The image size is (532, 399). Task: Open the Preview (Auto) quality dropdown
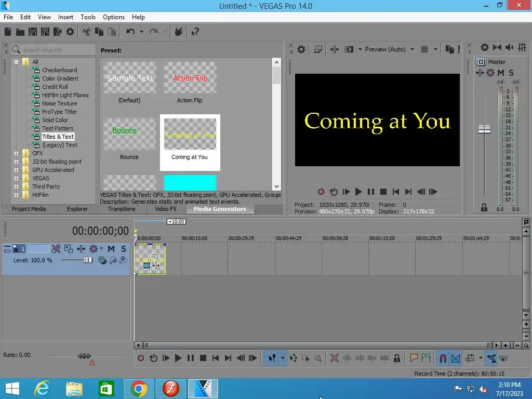click(412, 49)
